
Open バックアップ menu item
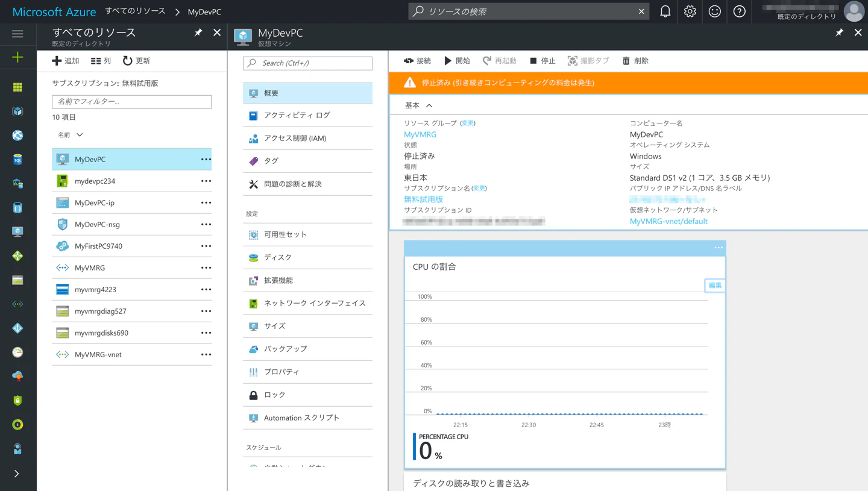307,349
